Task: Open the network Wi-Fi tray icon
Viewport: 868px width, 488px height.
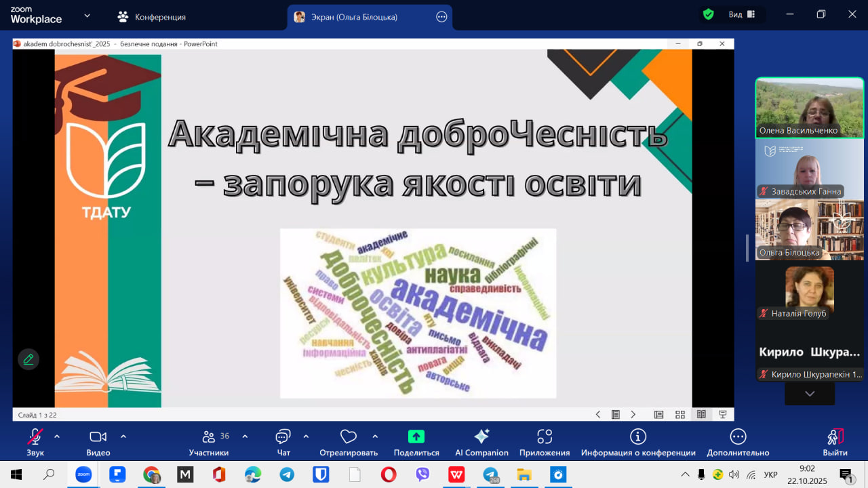Action: click(x=751, y=474)
